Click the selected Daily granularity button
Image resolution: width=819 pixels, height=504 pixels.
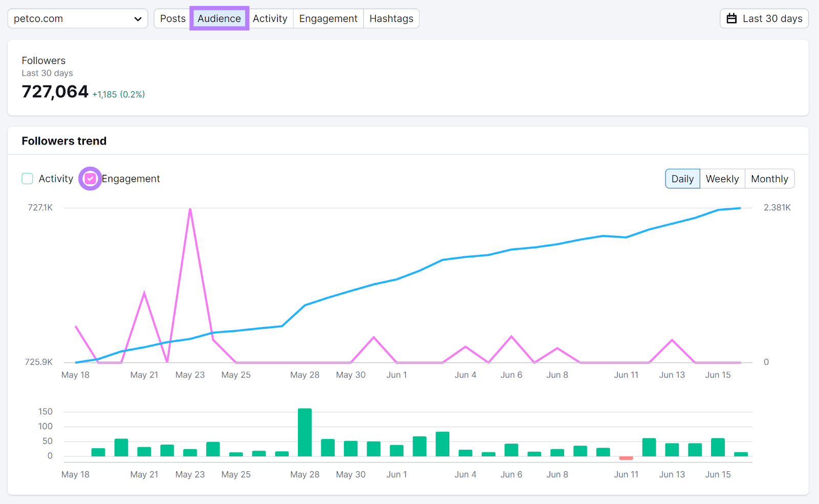click(682, 179)
